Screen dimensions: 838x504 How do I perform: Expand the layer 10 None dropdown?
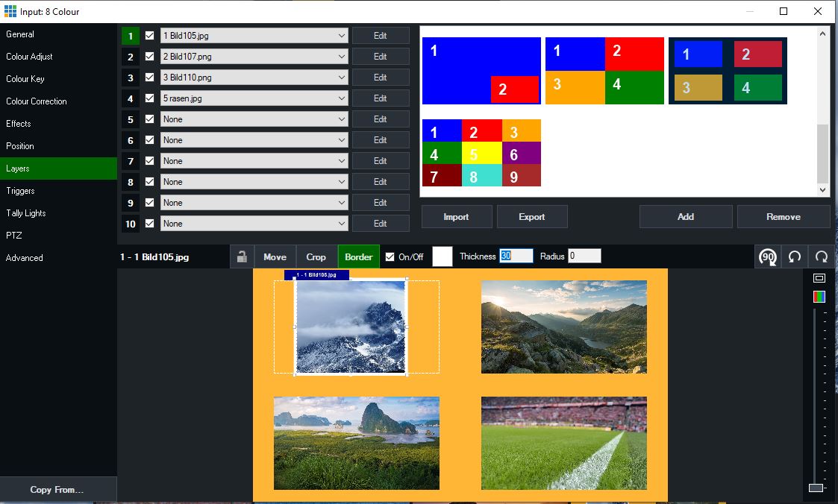click(254, 224)
